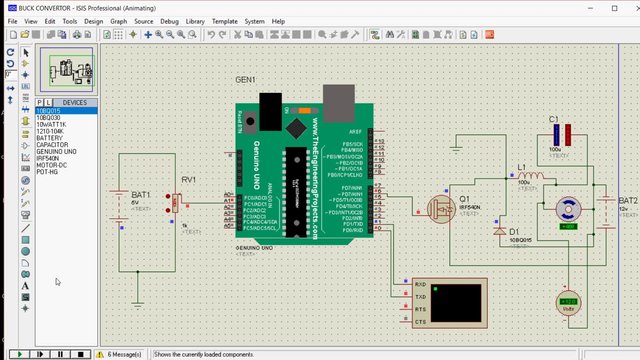Select the 2D text tool
The width and height of the screenshot is (640, 360).
coord(25,286)
